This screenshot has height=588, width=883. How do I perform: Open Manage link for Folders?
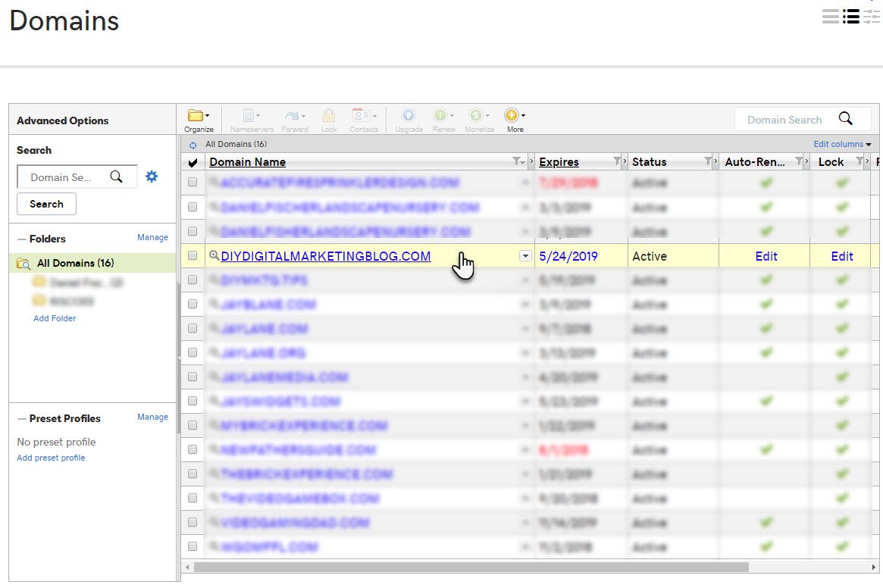tap(152, 238)
